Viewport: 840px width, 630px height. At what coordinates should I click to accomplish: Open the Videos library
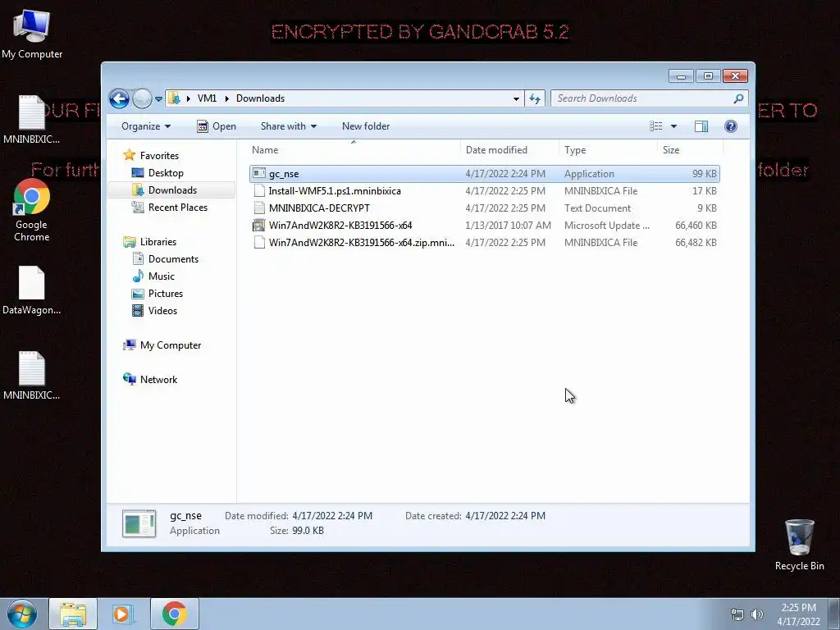click(x=162, y=310)
